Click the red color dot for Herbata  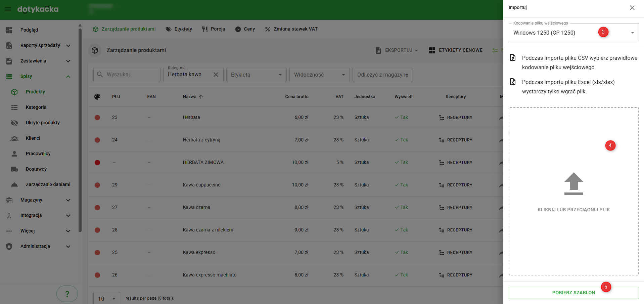tap(97, 117)
